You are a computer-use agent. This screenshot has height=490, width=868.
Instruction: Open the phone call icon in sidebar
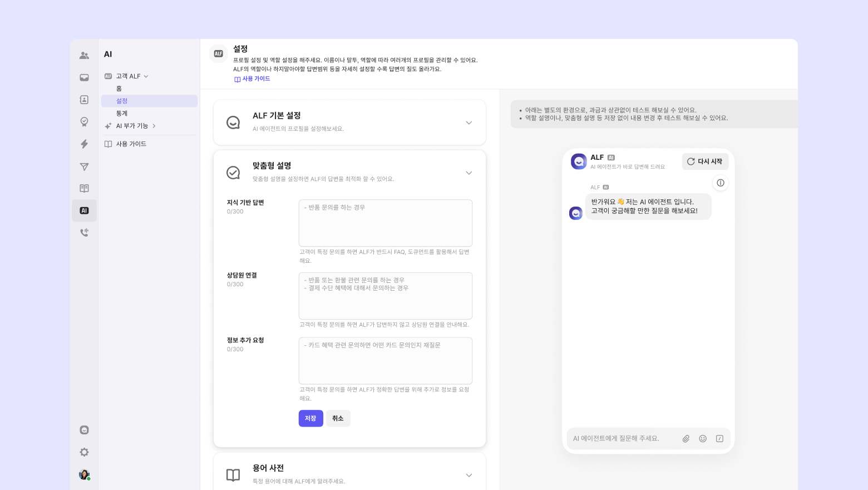pyautogui.click(x=84, y=233)
